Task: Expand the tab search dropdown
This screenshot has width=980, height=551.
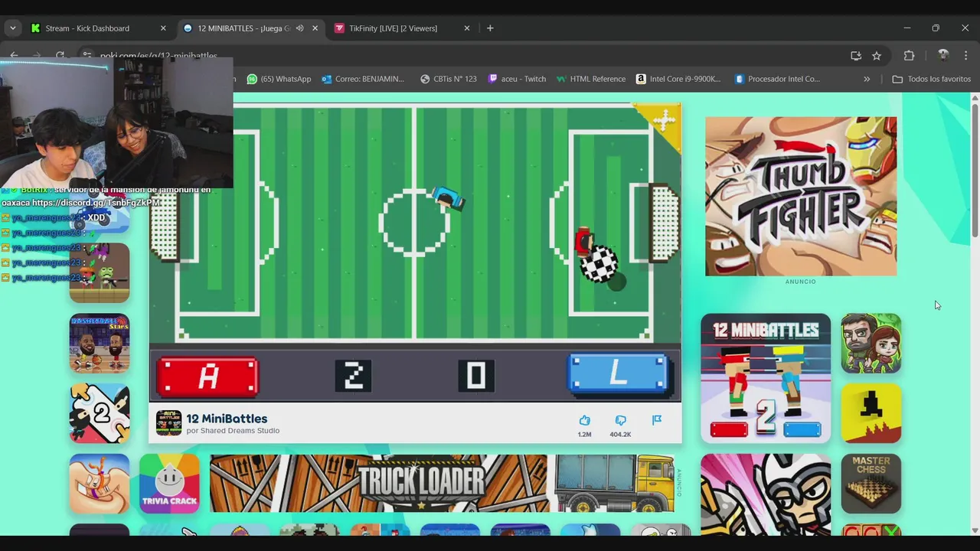Action: [x=12, y=28]
